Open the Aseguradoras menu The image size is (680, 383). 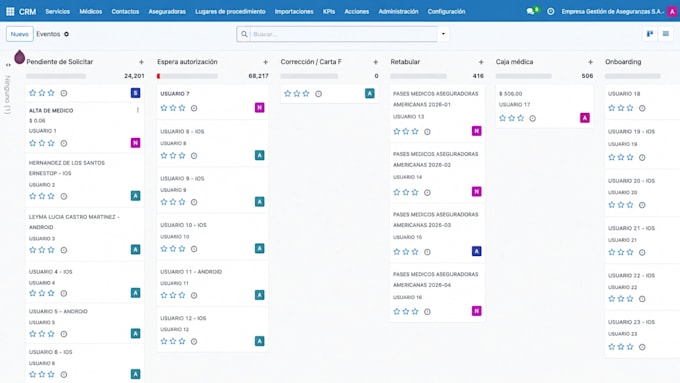[x=167, y=12]
